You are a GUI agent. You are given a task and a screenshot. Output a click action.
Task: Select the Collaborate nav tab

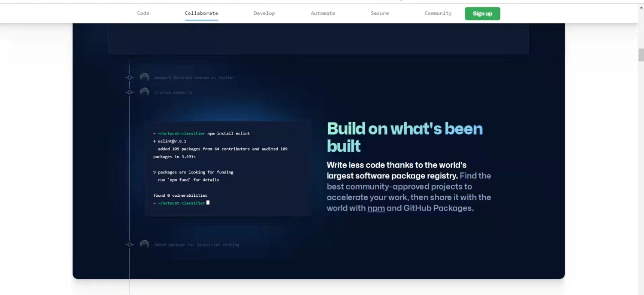click(201, 13)
